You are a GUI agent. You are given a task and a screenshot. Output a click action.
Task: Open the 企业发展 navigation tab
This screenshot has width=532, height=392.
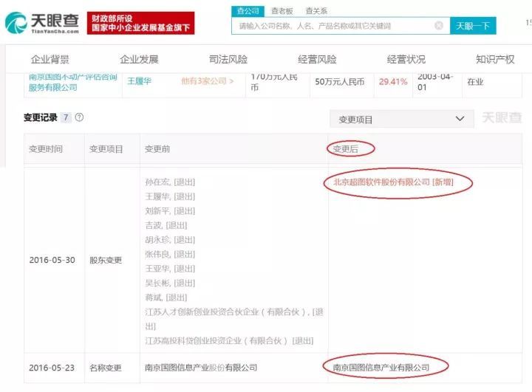(x=139, y=60)
